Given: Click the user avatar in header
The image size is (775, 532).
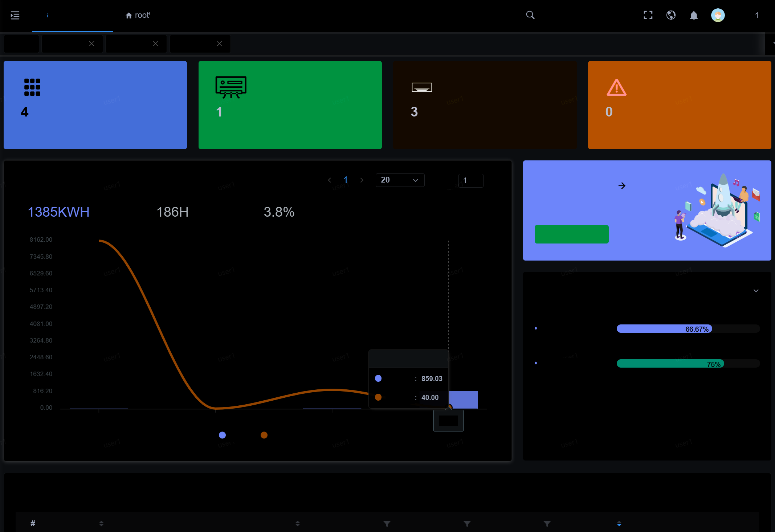Looking at the screenshot, I should (718, 15).
